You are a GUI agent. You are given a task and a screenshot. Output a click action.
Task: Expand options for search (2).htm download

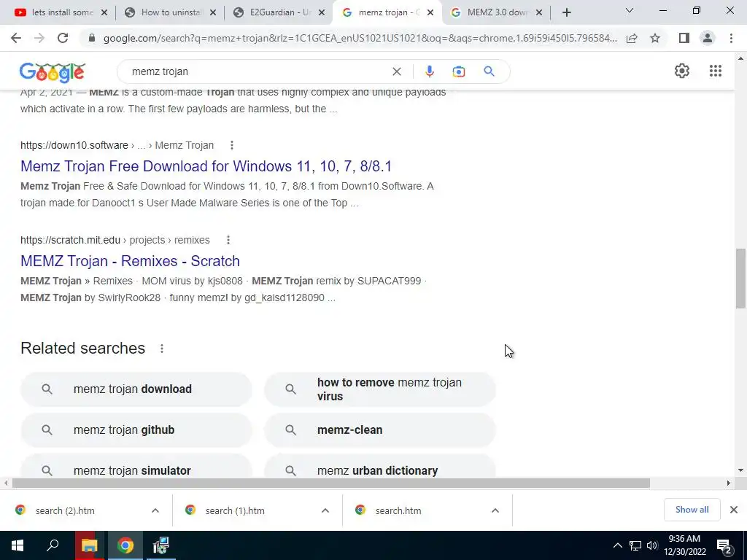tap(155, 510)
